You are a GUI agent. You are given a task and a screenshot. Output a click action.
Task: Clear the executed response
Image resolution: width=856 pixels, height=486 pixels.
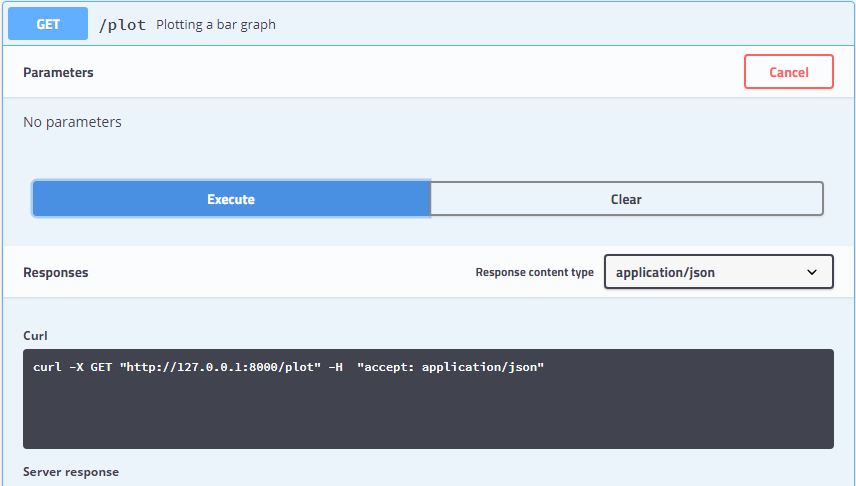[626, 199]
